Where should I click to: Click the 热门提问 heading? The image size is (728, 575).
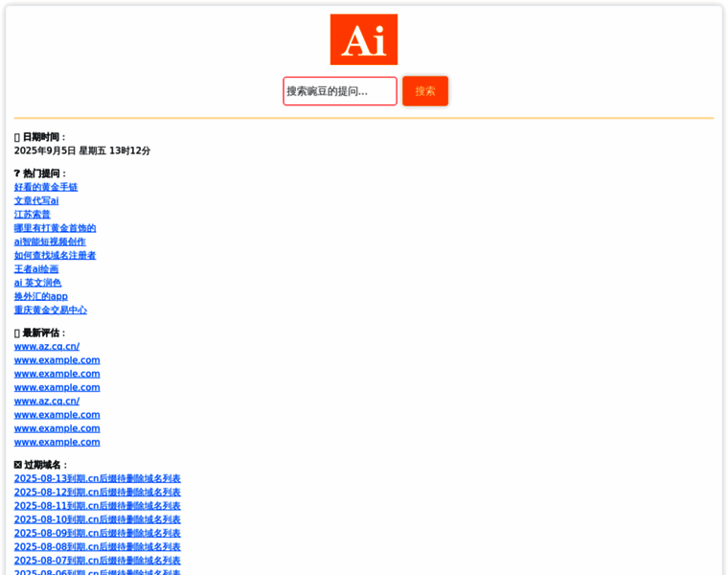coord(41,173)
